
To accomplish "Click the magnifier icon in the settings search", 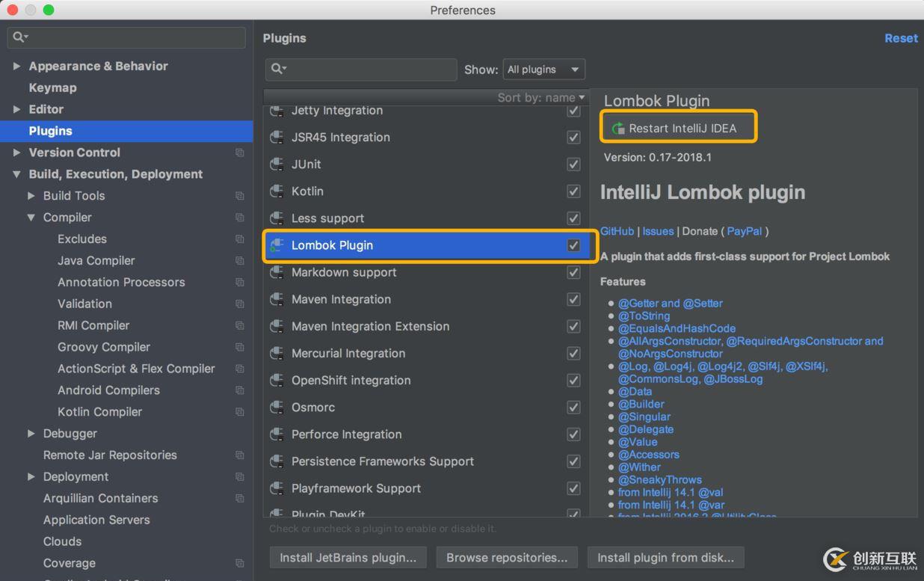I will 20,37.
